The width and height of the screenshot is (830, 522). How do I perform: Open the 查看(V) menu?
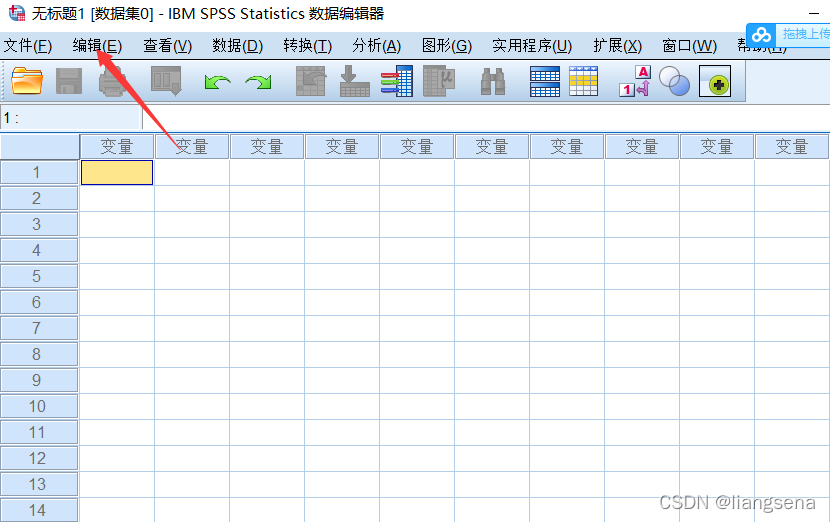(167, 46)
